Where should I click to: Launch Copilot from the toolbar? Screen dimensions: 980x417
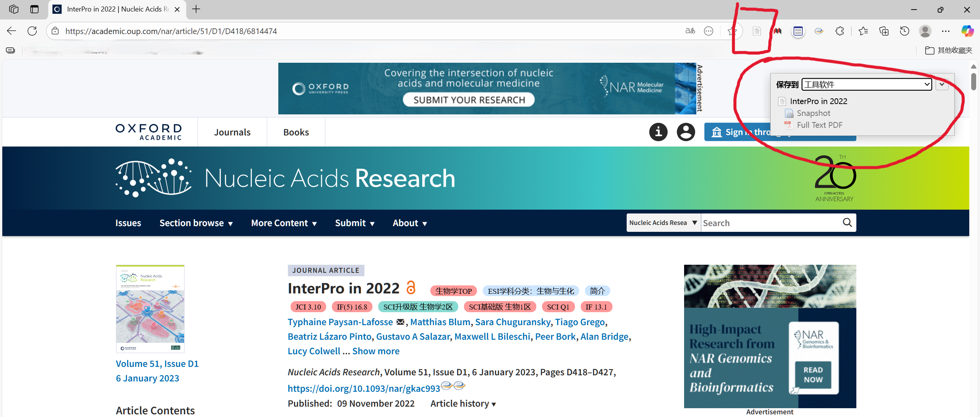(x=967, y=31)
